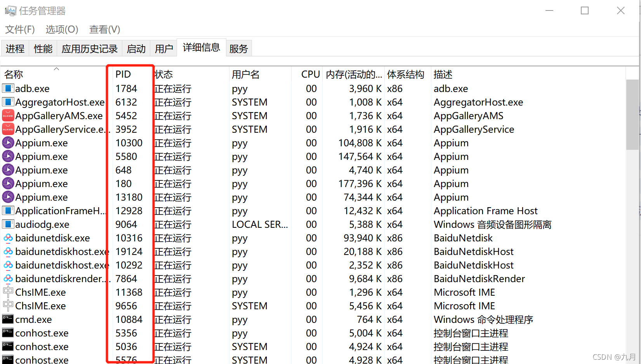The height and width of the screenshot is (364, 641).
Task: Click Appium icon for PID 13180
Action: [8, 197]
